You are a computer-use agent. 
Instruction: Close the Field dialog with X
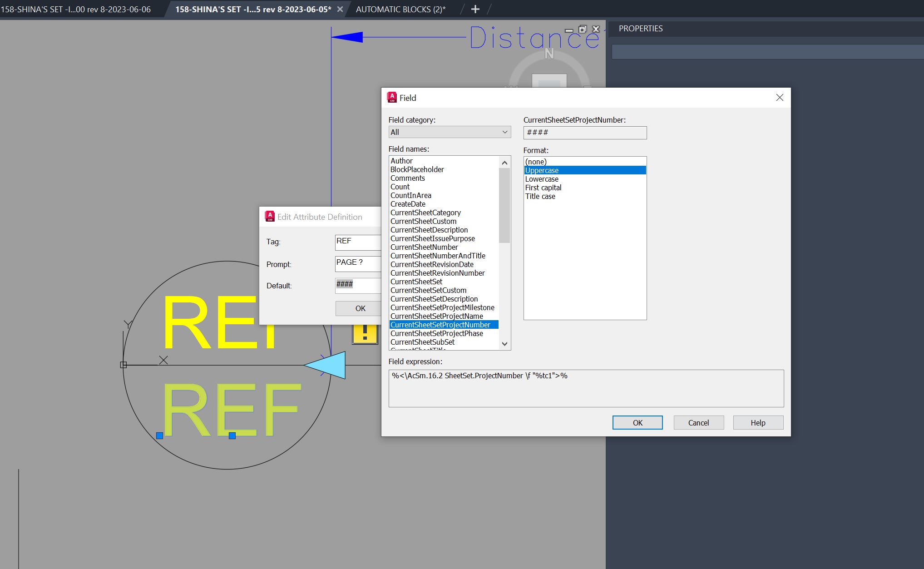click(780, 98)
